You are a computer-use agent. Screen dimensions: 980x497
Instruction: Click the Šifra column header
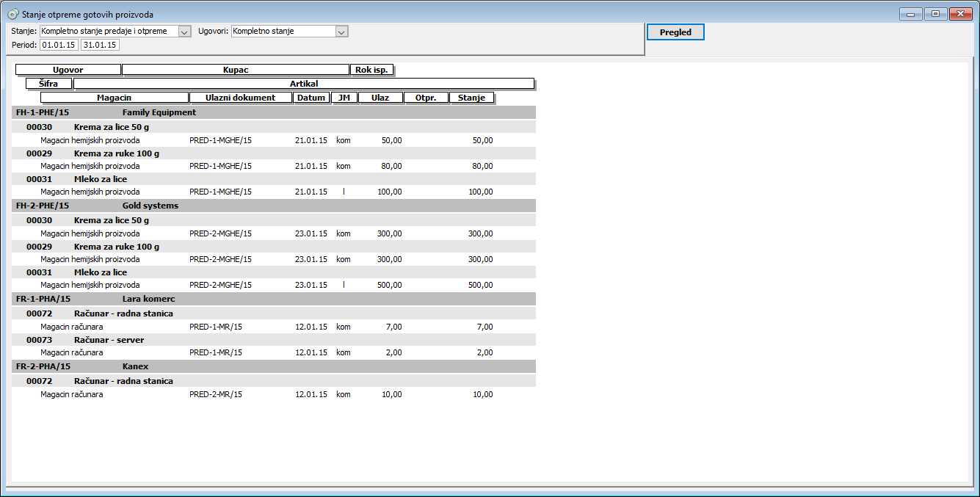click(x=48, y=84)
